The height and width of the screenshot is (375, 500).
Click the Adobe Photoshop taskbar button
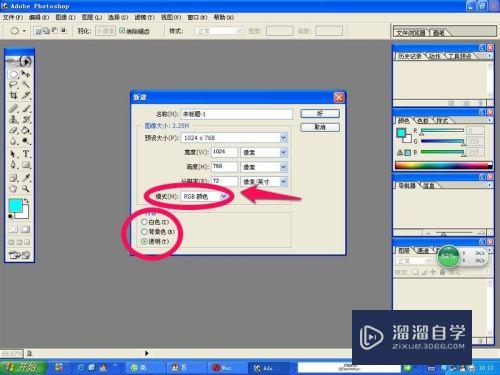pyautogui.click(x=269, y=368)
